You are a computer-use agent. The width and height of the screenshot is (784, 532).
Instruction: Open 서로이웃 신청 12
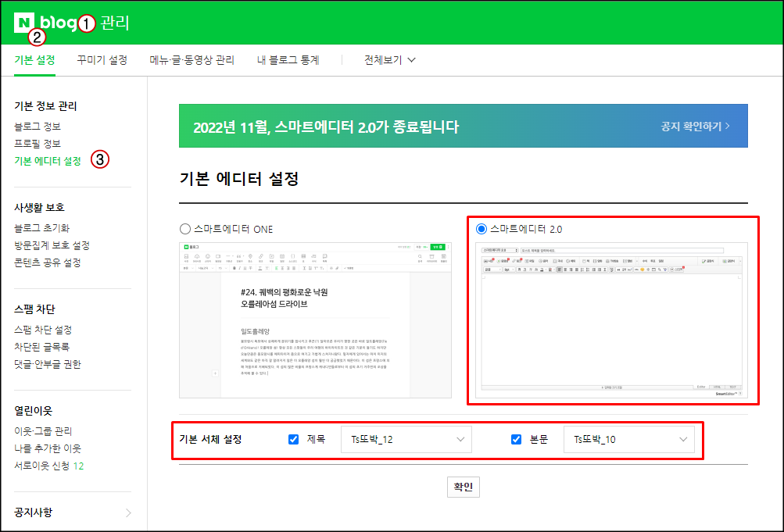(x=49, y=466)
